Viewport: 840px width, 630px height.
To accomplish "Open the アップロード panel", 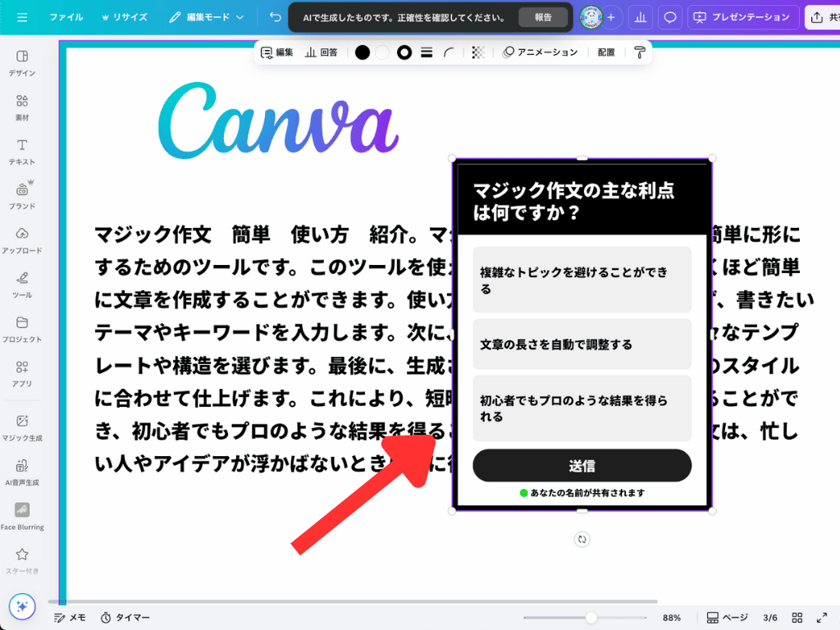I will coord(22,240).
